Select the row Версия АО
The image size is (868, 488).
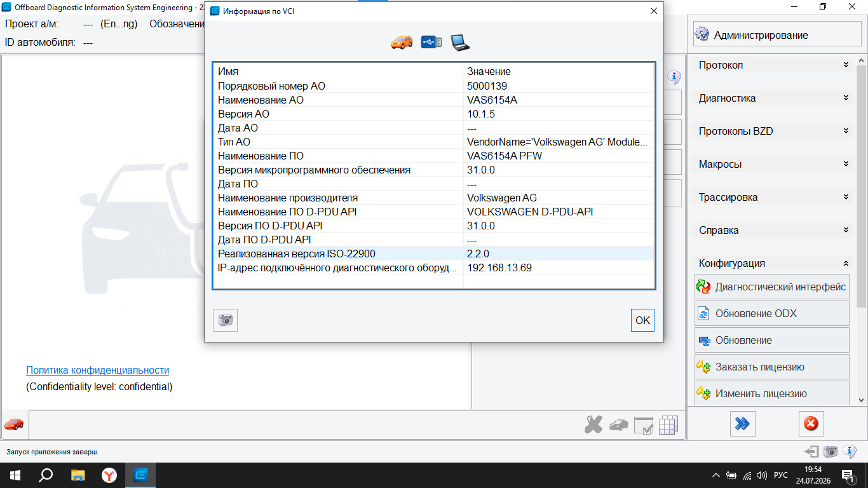(433, 114)
